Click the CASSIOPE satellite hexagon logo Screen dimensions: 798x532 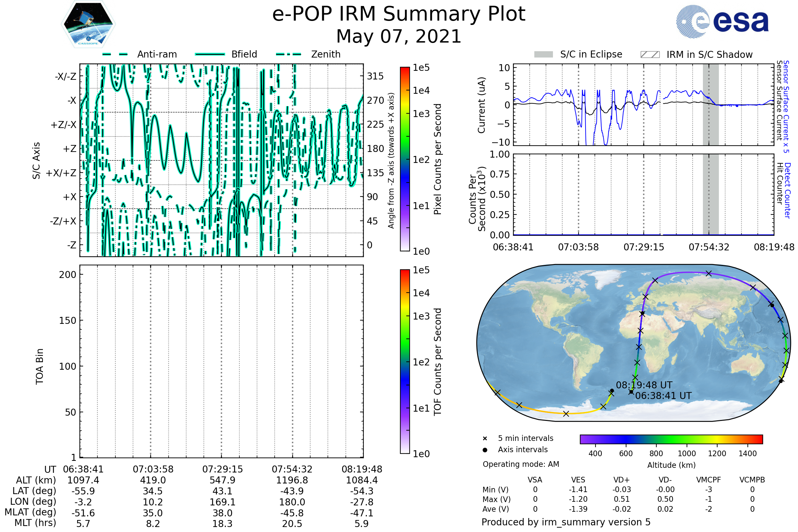(x=88, y=24)
